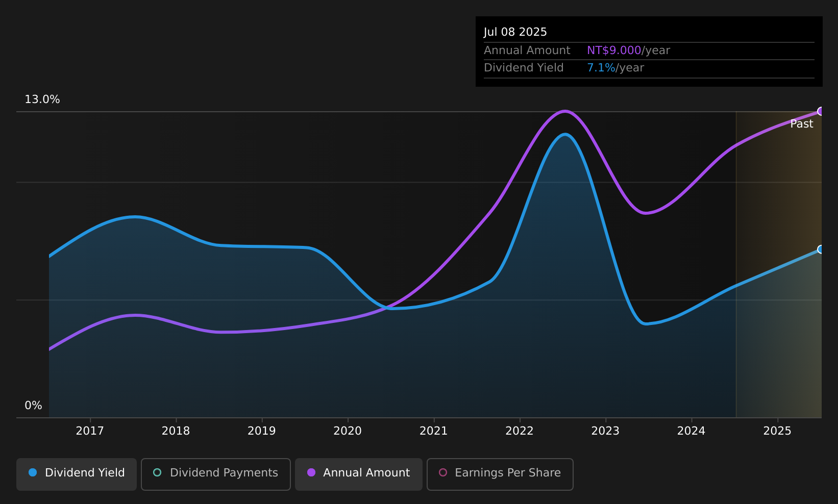Screen dimensions: 838x504
Task: Click the 13.0% y-axis label
Action: coord(42,99)
